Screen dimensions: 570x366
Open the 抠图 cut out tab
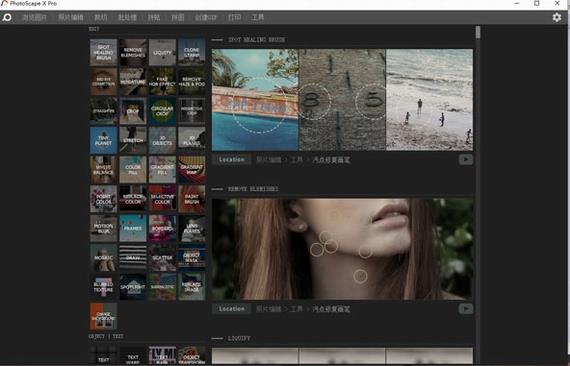[x=101, y=17]
